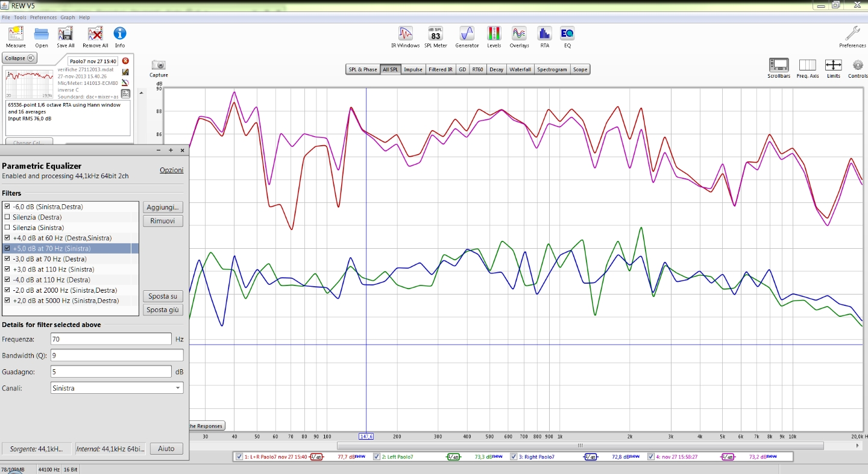This screenshot has height=474, width=868.
Task: Toggle -2,0 dB at 2000 Hz filter
Action: (7, 290)
